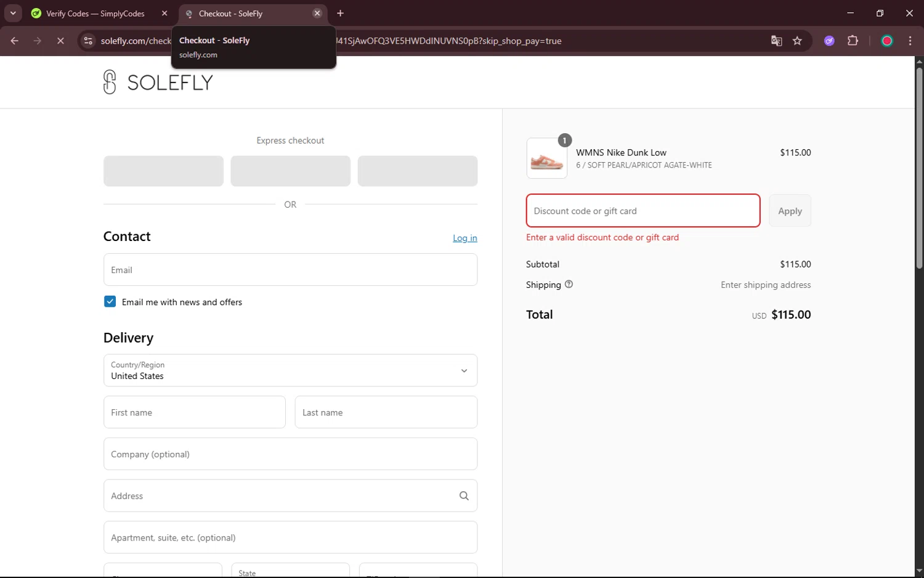Click Enter a valid discount code error
924x578 pixels.
tap(602, 237)
